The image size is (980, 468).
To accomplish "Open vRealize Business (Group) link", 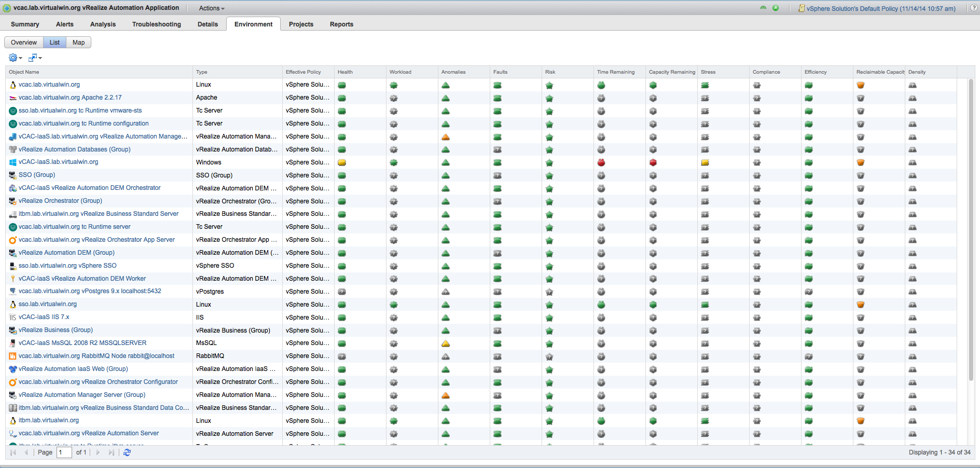I will tap(56, 330).
